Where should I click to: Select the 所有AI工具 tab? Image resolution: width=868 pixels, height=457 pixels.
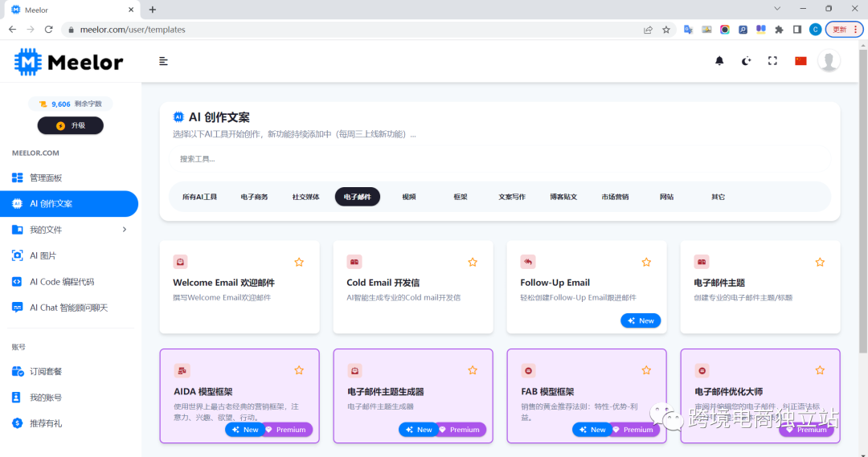pos(200,197)
